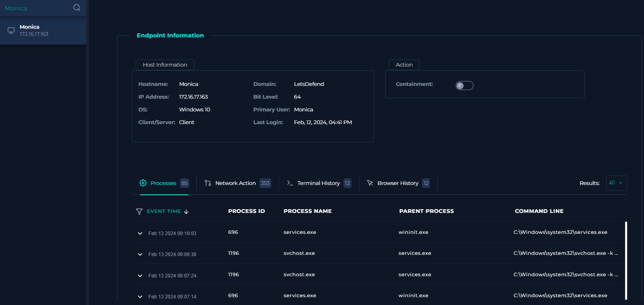Open the Terminal History tab
The width and height of the screenshot is (644, 305).
(x=319, y=183)
